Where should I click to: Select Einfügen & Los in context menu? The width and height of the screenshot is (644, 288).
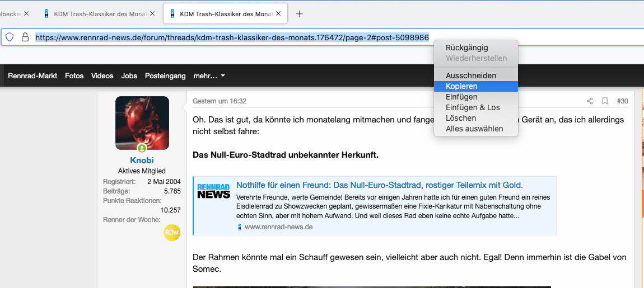click(x=473, y=107)
